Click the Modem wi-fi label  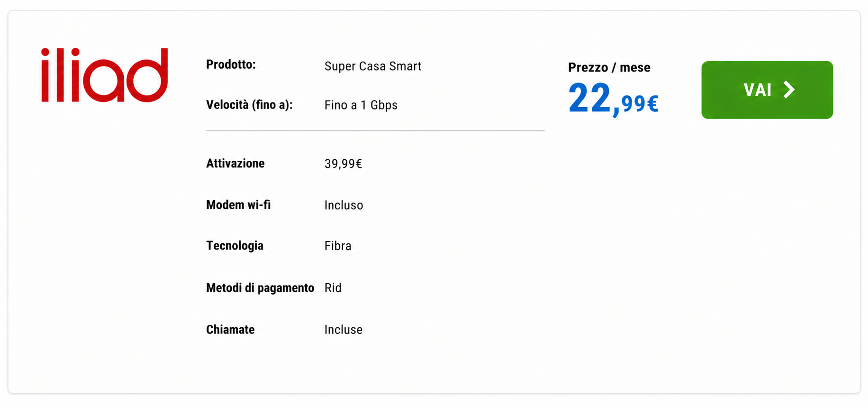(238, 205)
